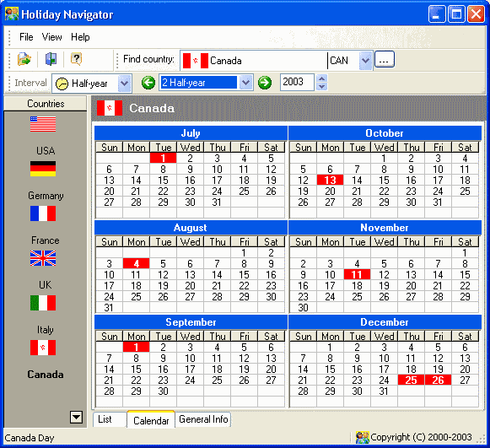Screen dimensions: 490x448
Task: Click the Canada country search field
Action: [254, 61]
